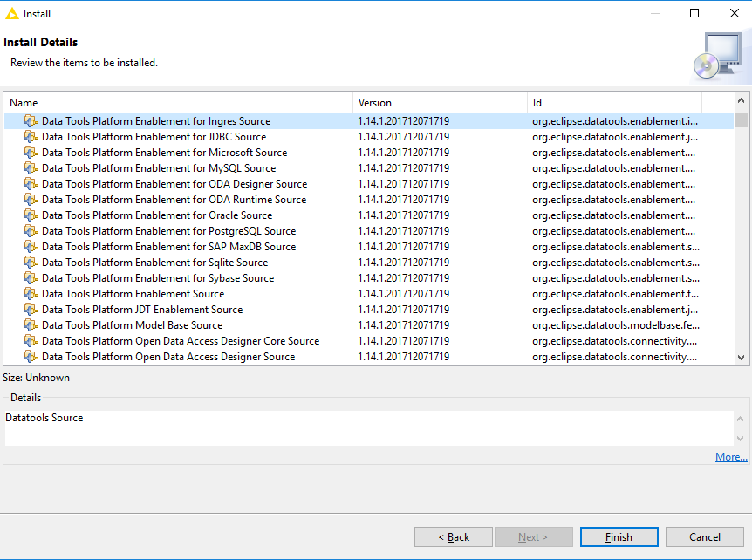
Task: Click the yellow KNIME triangle icon in the title bar
Action: (x=11, y=14)
